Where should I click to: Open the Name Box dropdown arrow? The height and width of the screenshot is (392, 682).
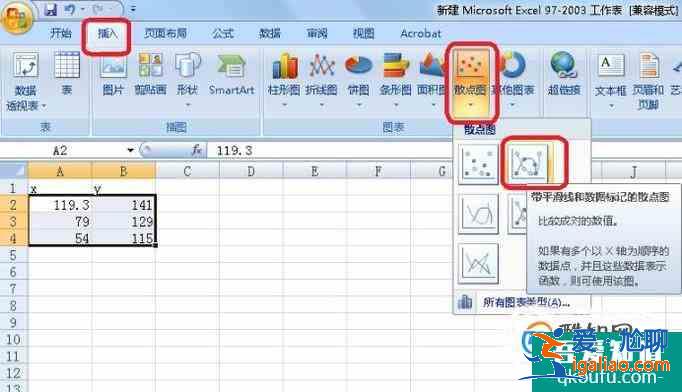[x=130, y=151]
